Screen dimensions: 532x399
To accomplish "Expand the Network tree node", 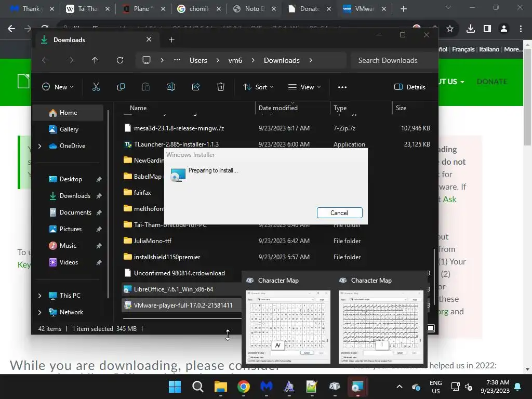I will [x=39, y=312].
